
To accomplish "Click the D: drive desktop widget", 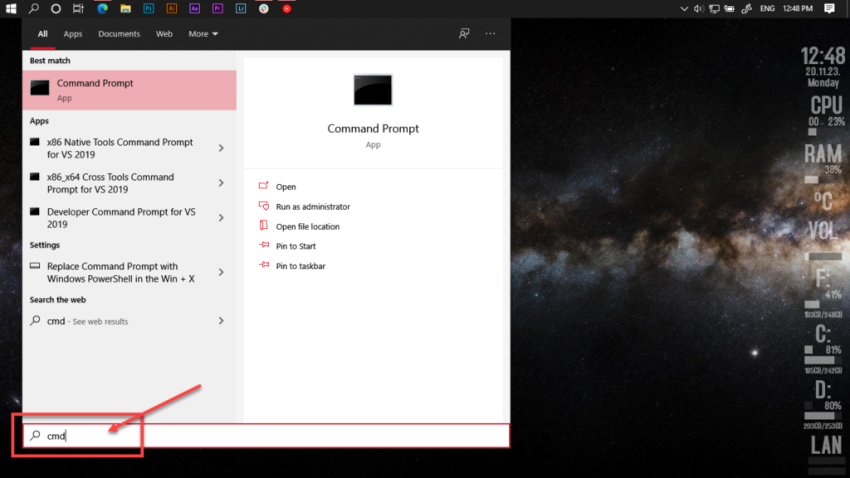I will [x=823, y=403].
